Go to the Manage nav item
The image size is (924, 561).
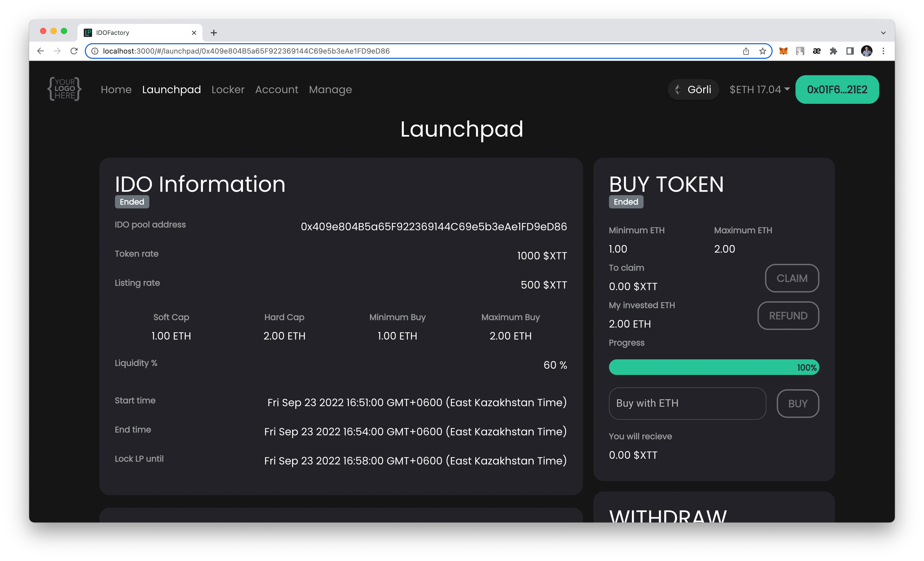click(330, 89)
